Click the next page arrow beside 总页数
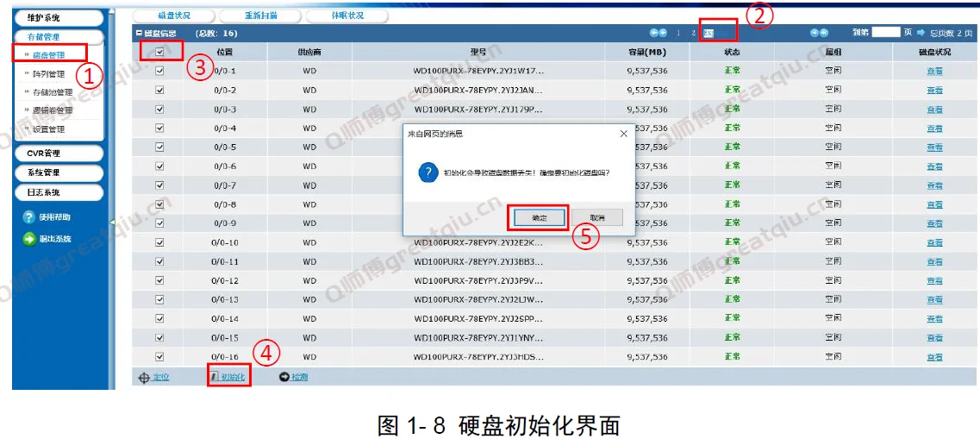 [921, 33]
